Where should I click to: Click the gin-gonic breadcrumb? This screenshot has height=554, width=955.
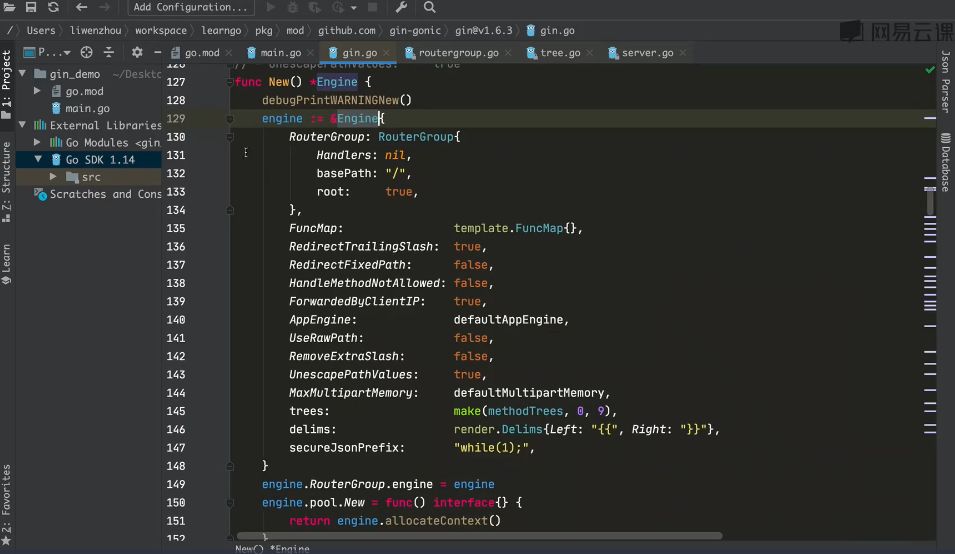415,30
